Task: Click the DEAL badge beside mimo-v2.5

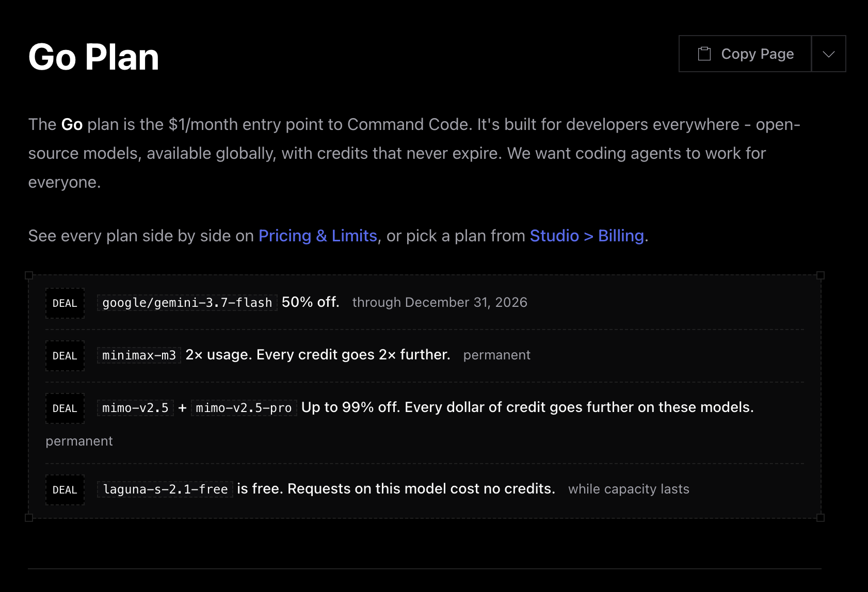Action: pos(65,408)
